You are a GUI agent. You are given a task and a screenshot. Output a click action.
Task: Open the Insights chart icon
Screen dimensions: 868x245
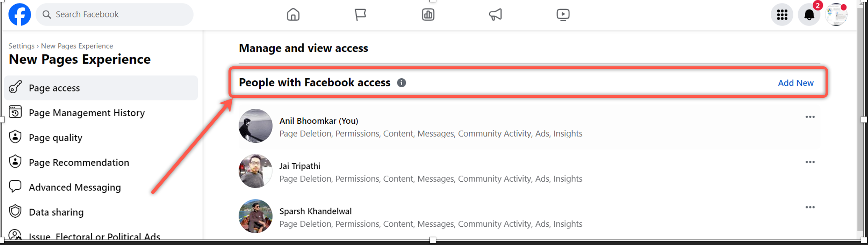point(428,15)
